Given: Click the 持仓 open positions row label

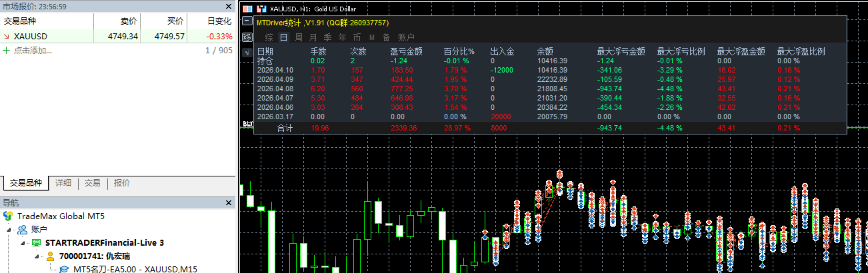Looking at the screenshot, I should 265,61.
